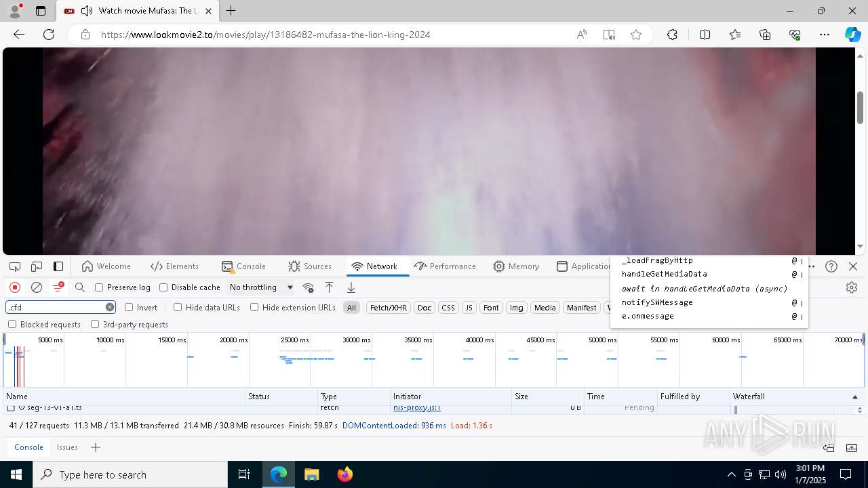Open Edge collections icon
The height and width of the screenshot is (488, 868).
765,35
